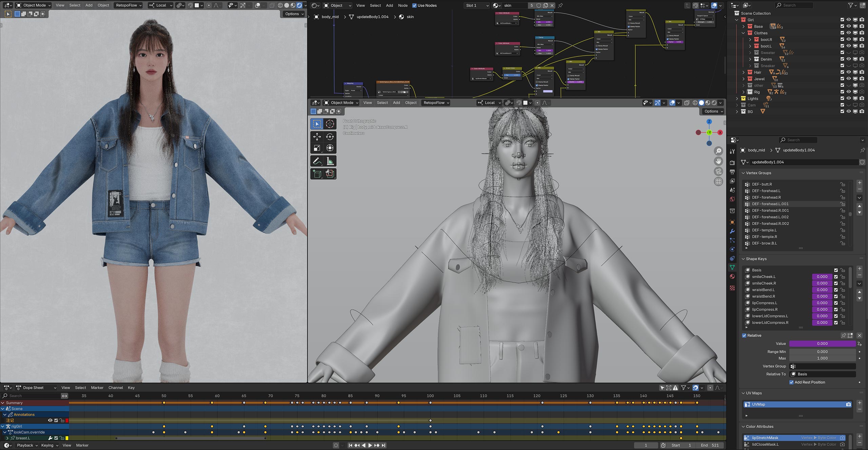Adjust wraistBend.L shape key value slider
Image resolution: width=868 pixels, height=450 pixels.
coord(822,290)
